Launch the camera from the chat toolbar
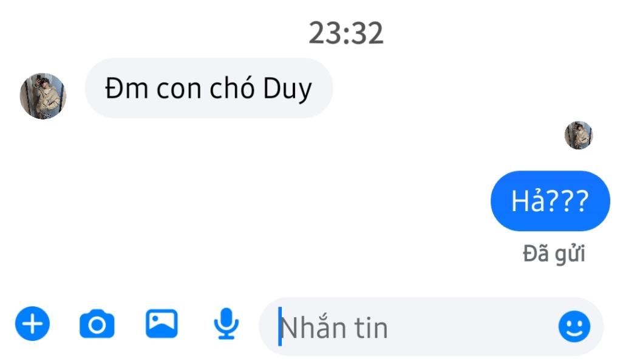Viewport: 623px width, 364px height. [x=97, y=324]
